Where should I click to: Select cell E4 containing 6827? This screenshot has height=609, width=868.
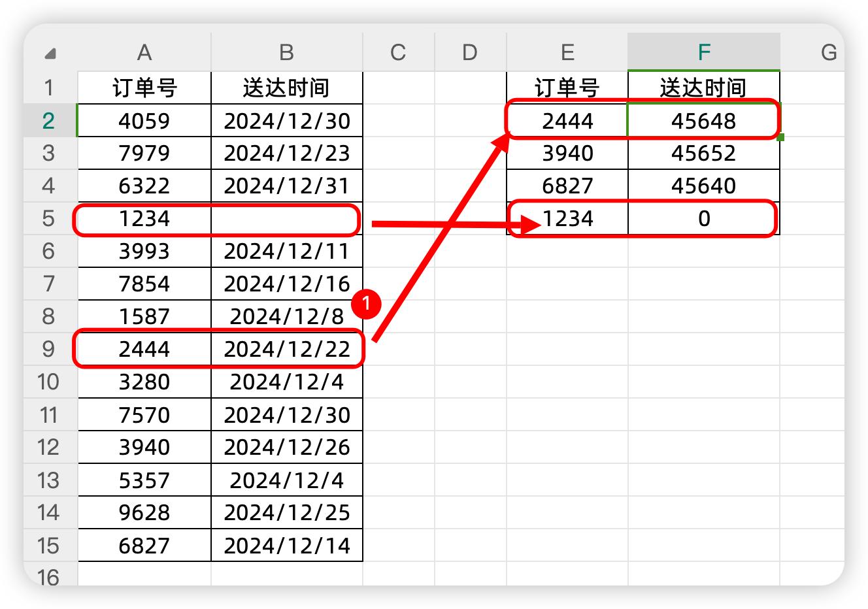point(567,186)
